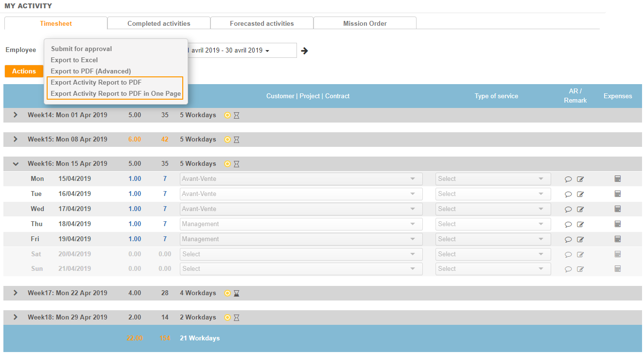The height and width of the screenshot is (354, 644).
Task: Click the next period arrow icon
Action: (305, 51)
